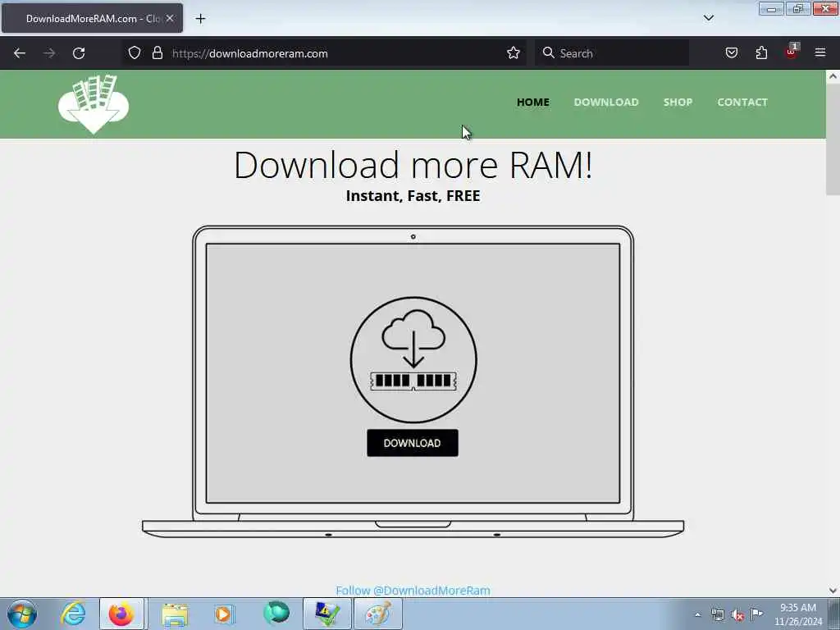Click the green globe taskbar icon
Viewport: 840px width, 630px height.
276,614
